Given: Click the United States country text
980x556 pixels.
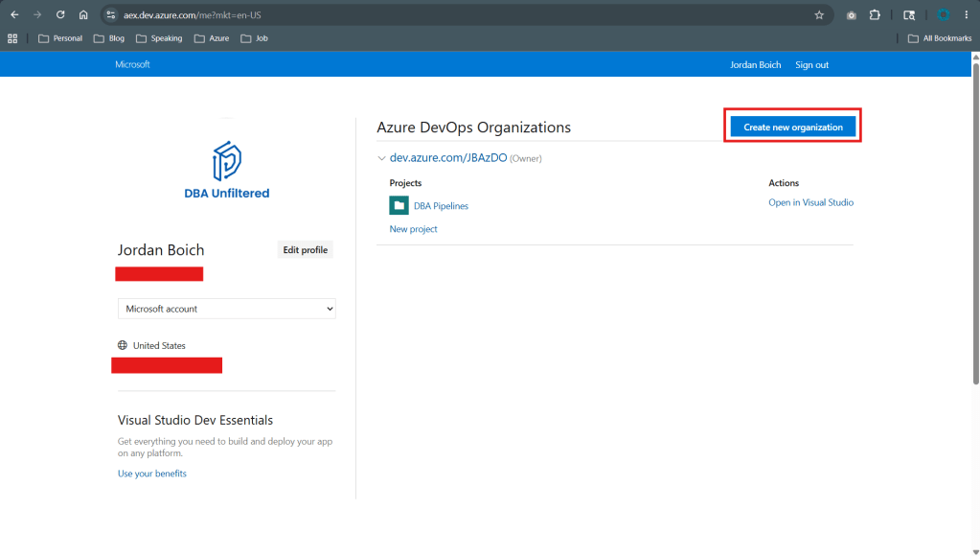Looking at the screenshot, I should pyautogui.click(x=159, y=345).
